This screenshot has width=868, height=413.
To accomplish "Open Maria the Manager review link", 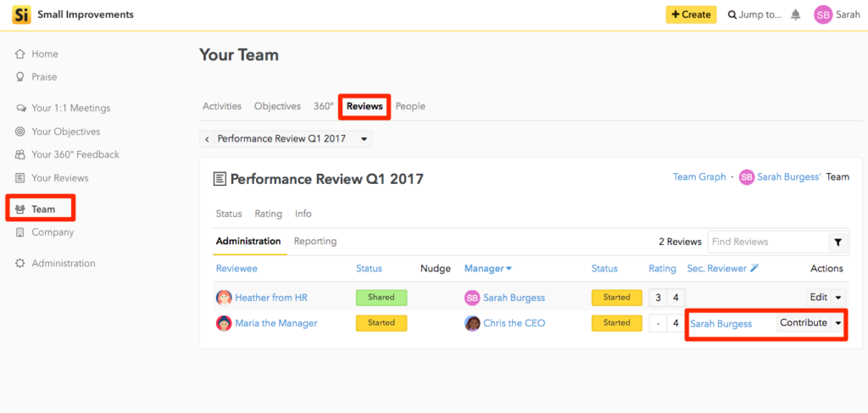I will coord(276,323).
